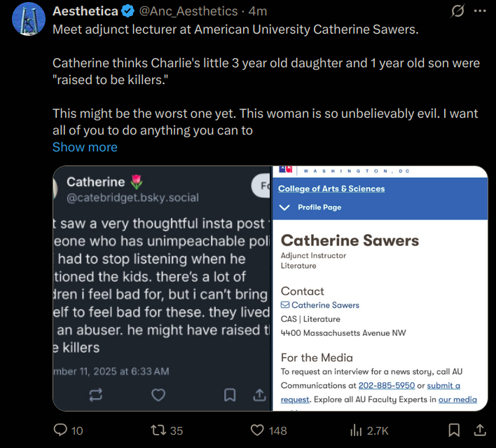Share the tweet via share icon
Viewport: 496px width, 448px height.
[481, 430]
